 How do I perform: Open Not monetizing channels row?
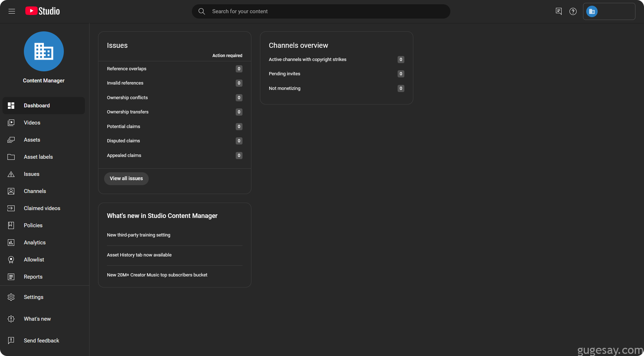[337, 88]
